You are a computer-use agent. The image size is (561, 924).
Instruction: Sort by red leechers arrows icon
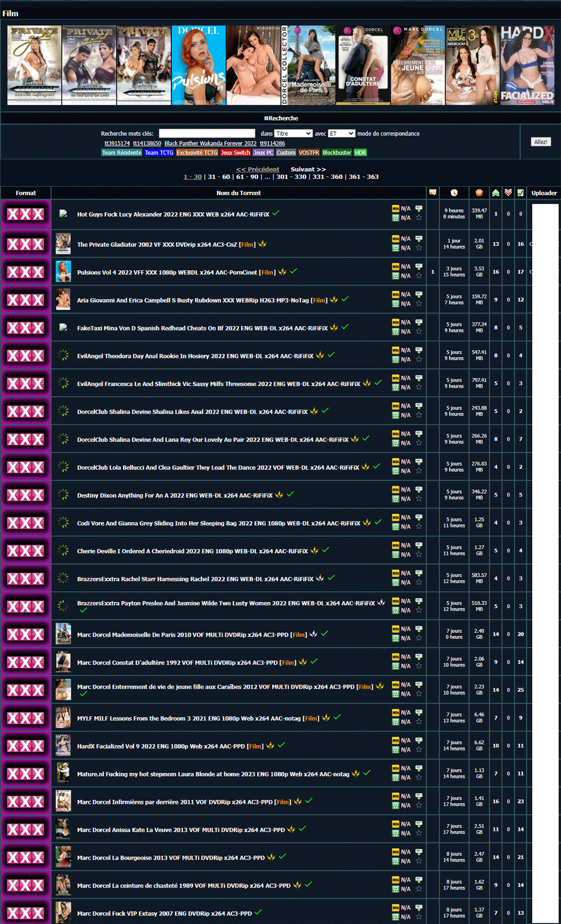pos(508,192)
